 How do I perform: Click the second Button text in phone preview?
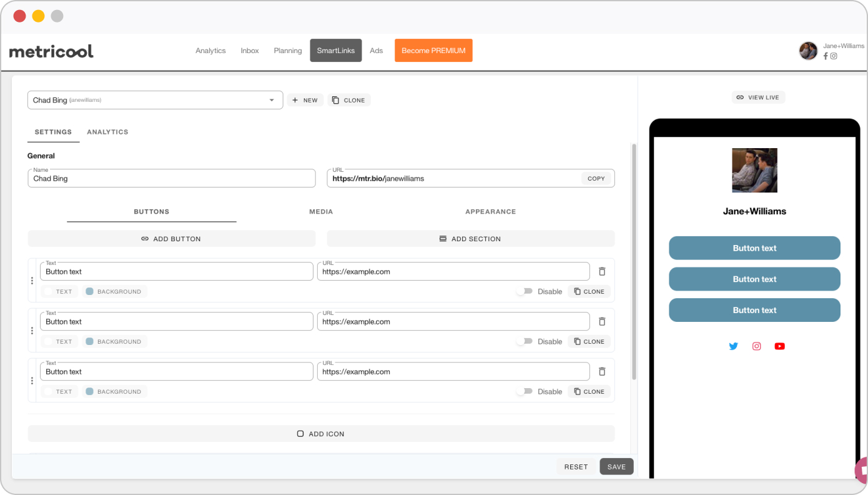(x=754, y=279)
